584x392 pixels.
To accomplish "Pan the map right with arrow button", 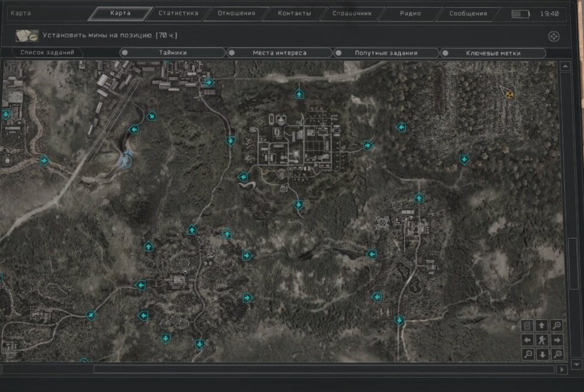I will click(x=557, y=340).
